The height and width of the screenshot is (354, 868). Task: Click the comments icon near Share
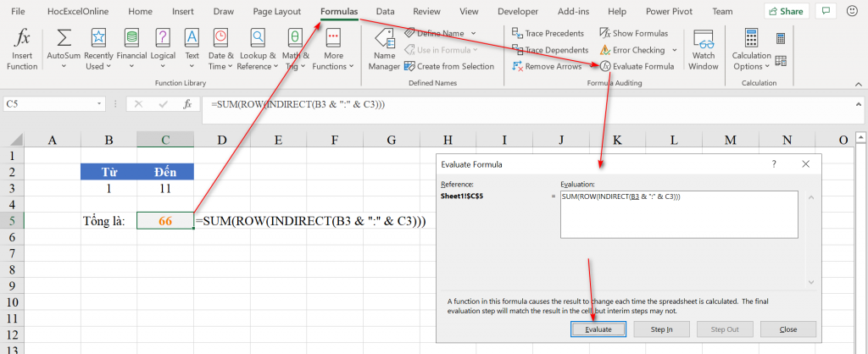pyautogui.click(x=826, y=11)
